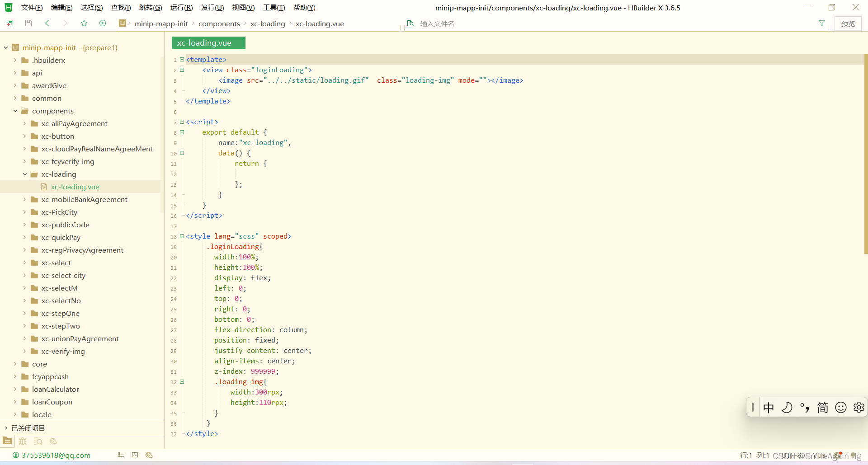Click the xc-loading.vue breadcrumb link
The height and width of the screenshot is (465, 868).
(x=320, y=23)
